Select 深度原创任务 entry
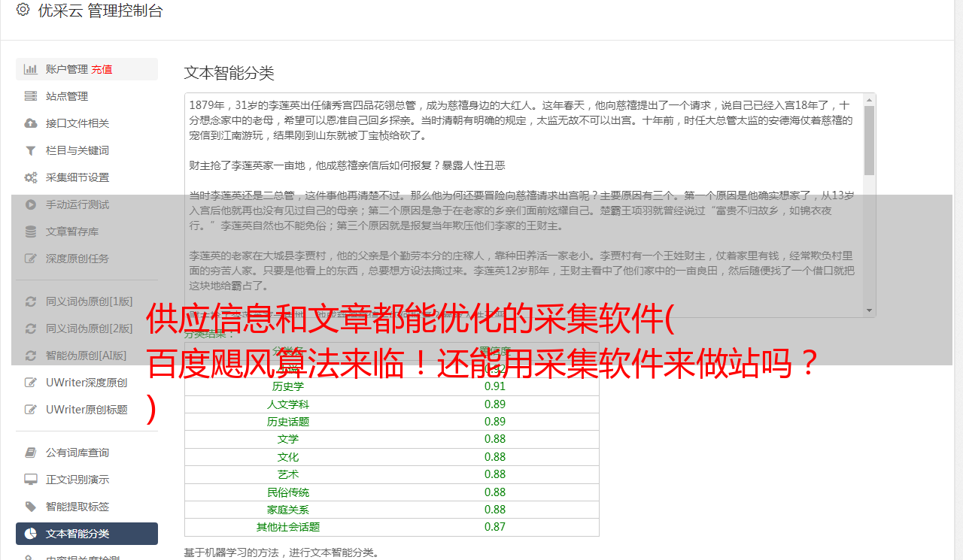This screenshot has width=963, height=560. pyautogui.click(x=87, y=259)
